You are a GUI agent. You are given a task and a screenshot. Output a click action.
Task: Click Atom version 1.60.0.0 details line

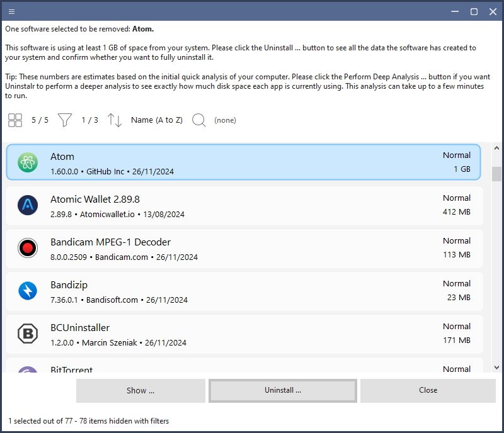click(112, 172)
